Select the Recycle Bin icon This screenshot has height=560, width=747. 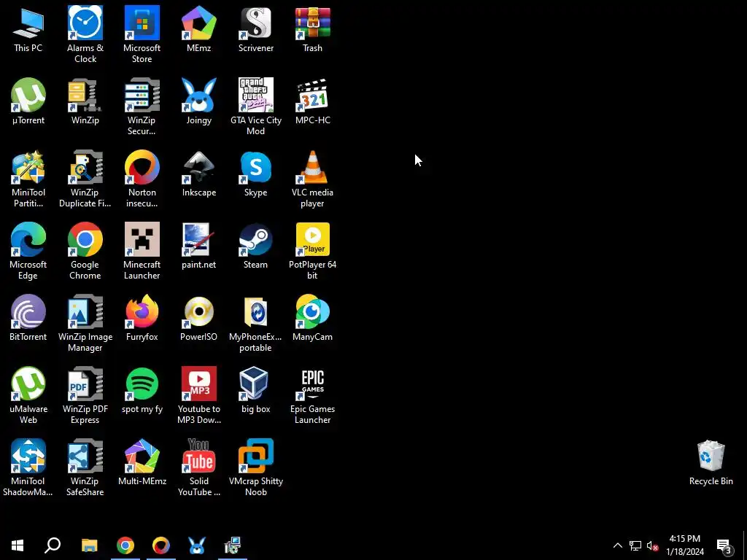point(711,462)
